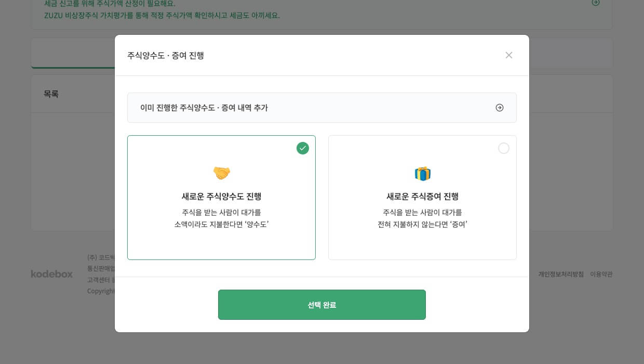
Task: Click the 양수도 description text inside card
Action: pos(222,218)
